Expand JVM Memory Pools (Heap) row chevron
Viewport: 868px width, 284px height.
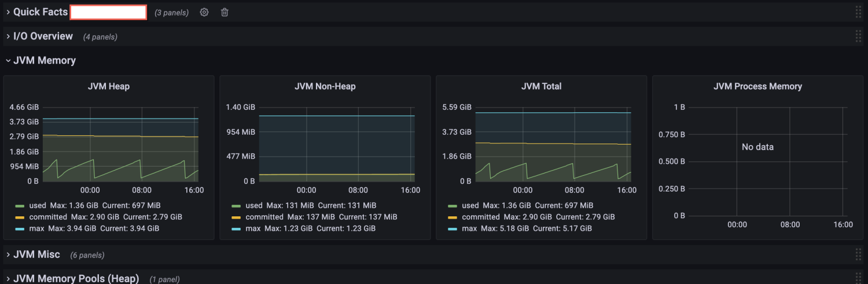coord(8,278)
